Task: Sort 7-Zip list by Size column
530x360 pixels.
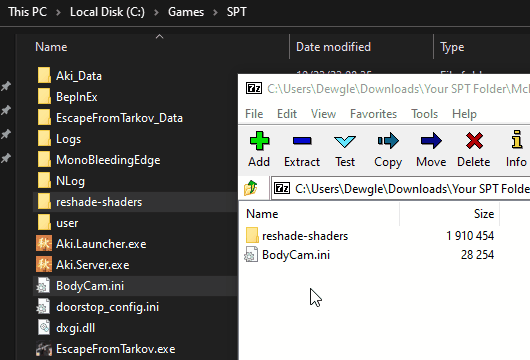Action: (x=450, y=214)
